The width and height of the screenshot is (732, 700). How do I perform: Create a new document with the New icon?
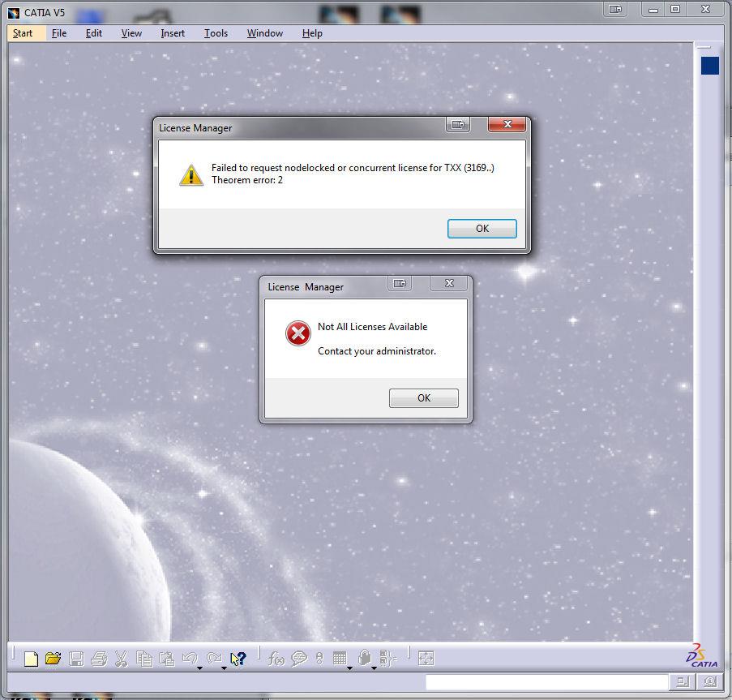pos(32,659)
